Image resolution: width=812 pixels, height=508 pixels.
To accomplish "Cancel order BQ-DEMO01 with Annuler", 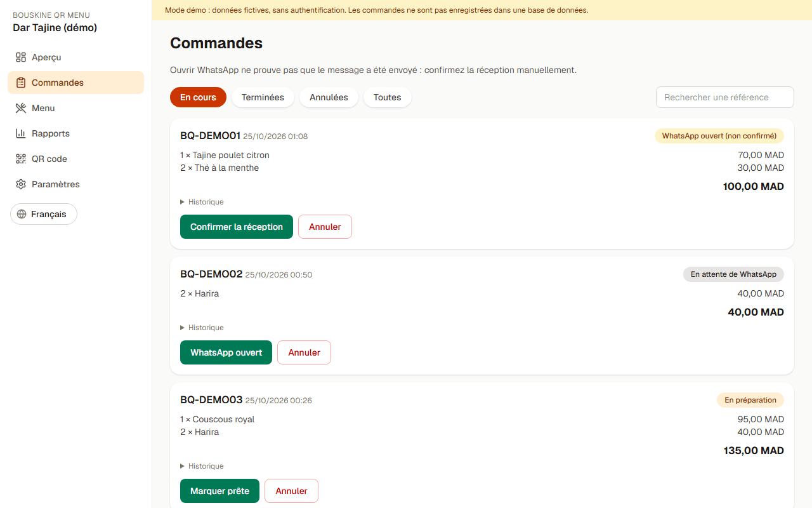I will tap(325, 227).
